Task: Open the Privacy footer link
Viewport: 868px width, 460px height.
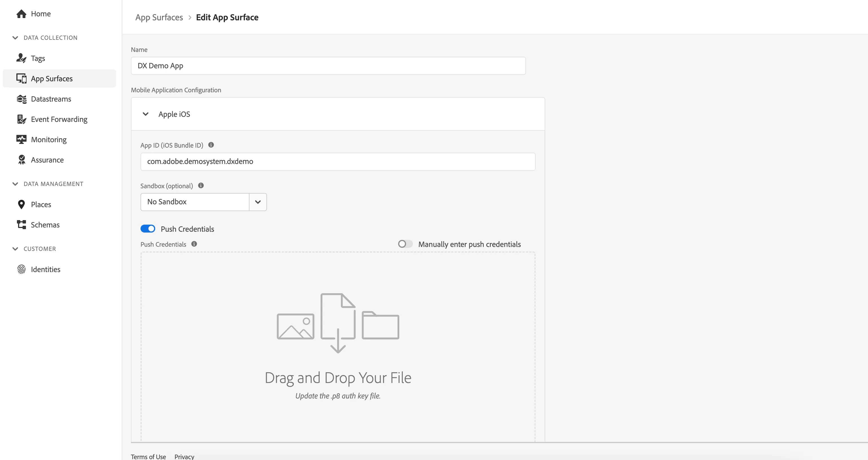Action: coord(184,457)
